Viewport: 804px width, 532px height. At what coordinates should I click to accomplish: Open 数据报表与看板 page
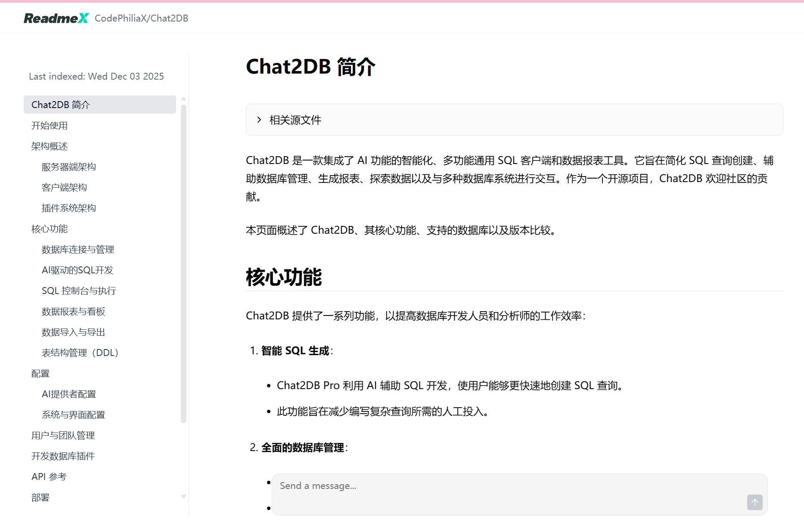tap(73, 311)
